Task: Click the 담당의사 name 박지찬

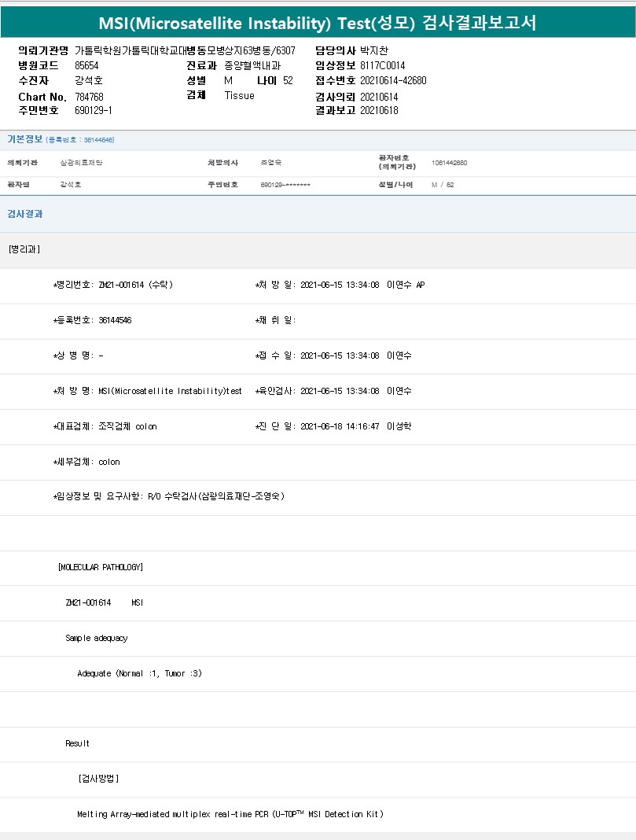Action: tap(373, 50)
